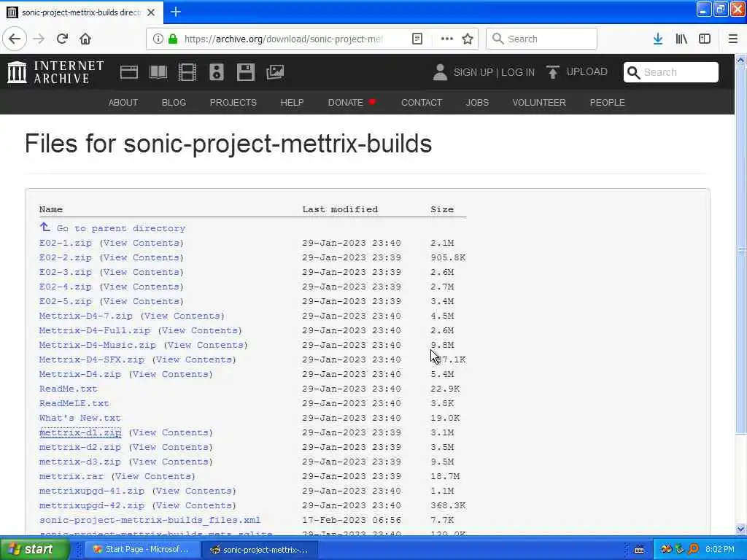This screenshot has height=560, width=747.
Task: Click scrollbar up arrow button
Action: click(x=740, y=60)
